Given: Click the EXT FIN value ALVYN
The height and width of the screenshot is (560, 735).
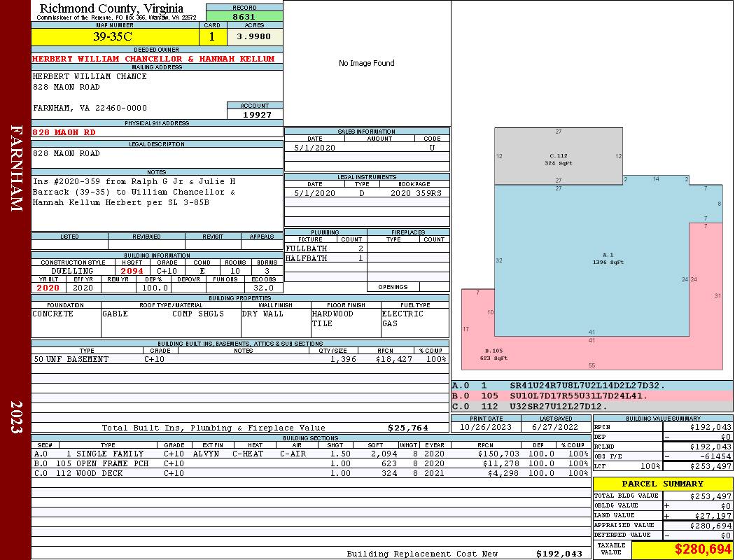Looking at the screenshot, I should click(x=206, y=454).
